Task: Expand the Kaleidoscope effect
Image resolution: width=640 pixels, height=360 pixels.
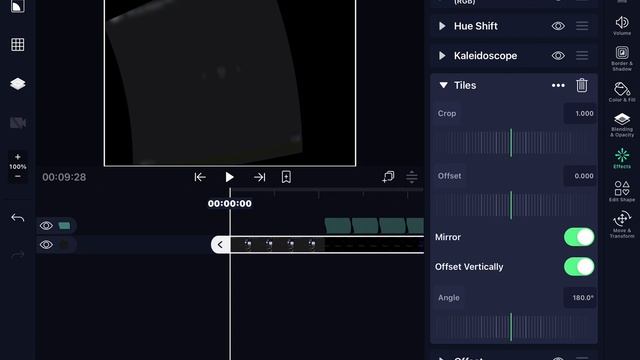Action: pyautogui.click(x=442, y=56)
